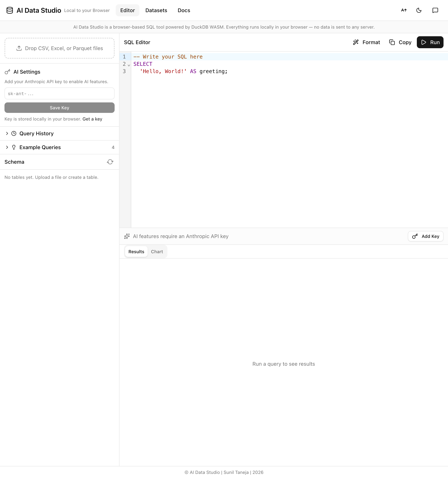
Task: Toggle dark mode with the moon icon
Action: pos(419,10)
